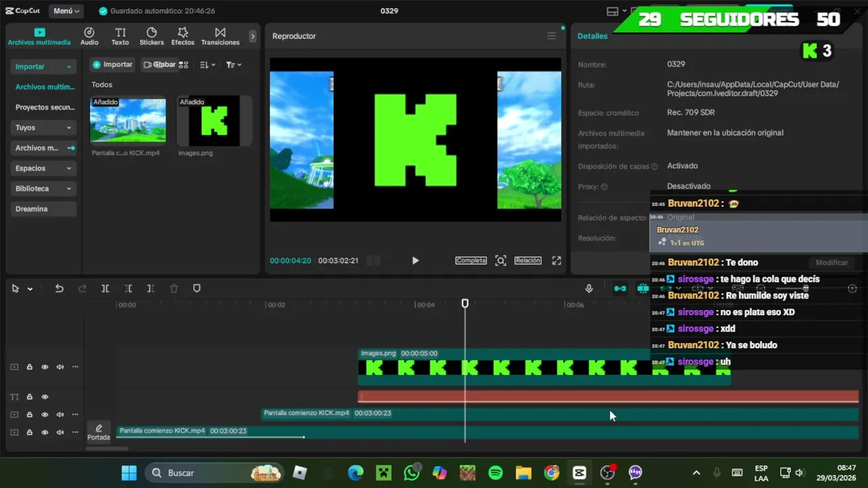The height and width of the screenshot is (488, 868).
Task: Open the player zoom-to-fit magnifier icon
Action: click(500, 260)
